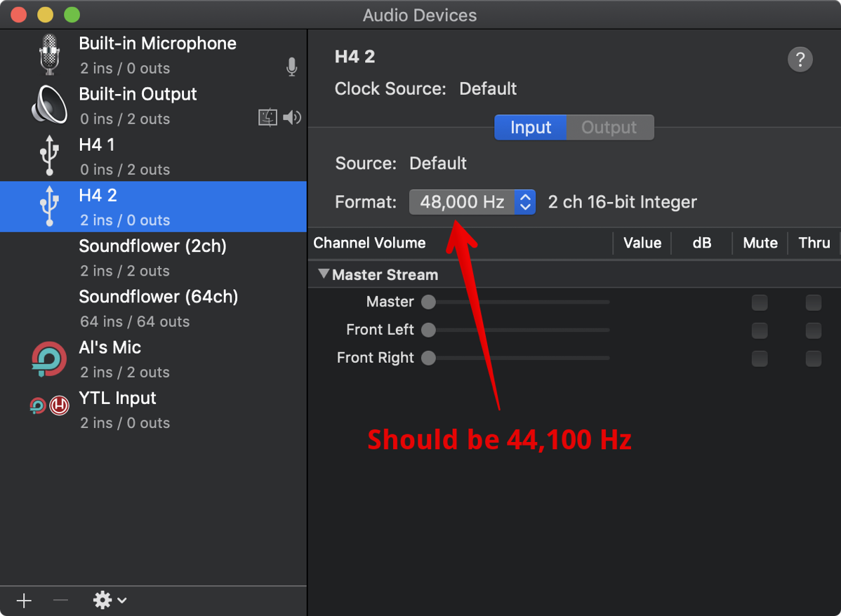Select Soundflower (2ch) in device list

pos(152,257)
